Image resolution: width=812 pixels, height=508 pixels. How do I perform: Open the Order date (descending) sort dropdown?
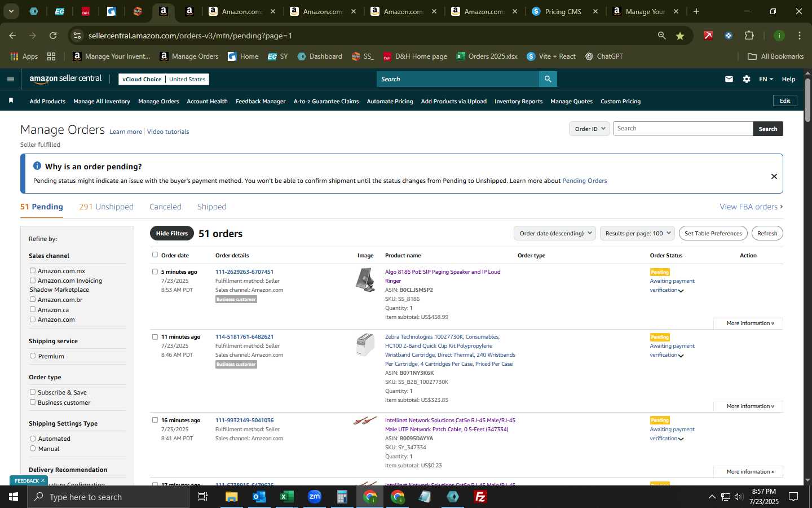tap(555, 233)
